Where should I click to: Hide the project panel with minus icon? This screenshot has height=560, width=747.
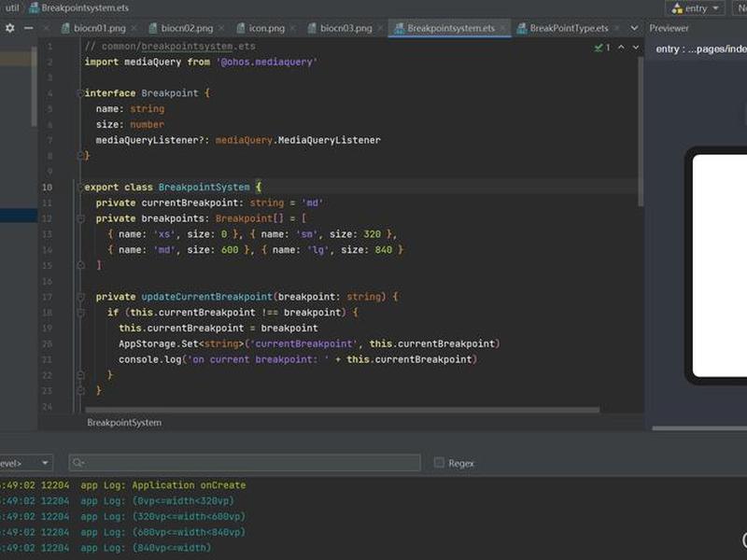[29, 28]
